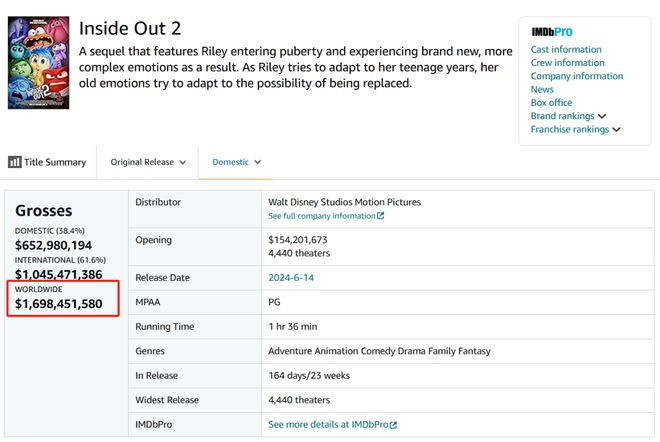Open the Cast information link
The height and width of the screenshot is (442, 660).
point(566,49)
